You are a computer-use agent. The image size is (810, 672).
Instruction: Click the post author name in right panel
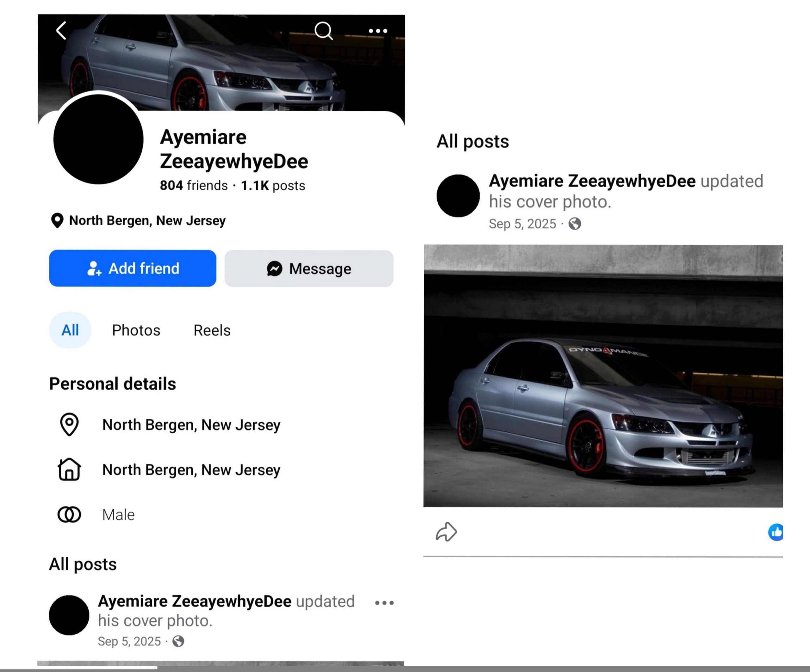click(592, 181)
